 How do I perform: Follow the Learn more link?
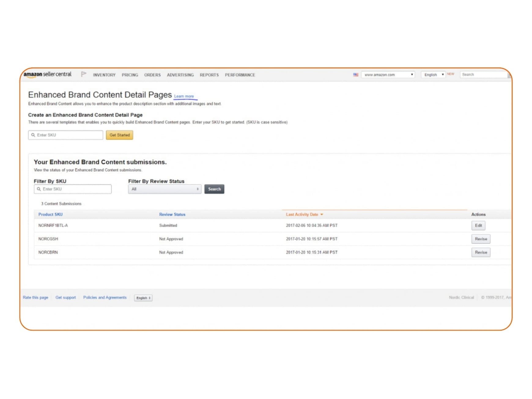[184, 96]
